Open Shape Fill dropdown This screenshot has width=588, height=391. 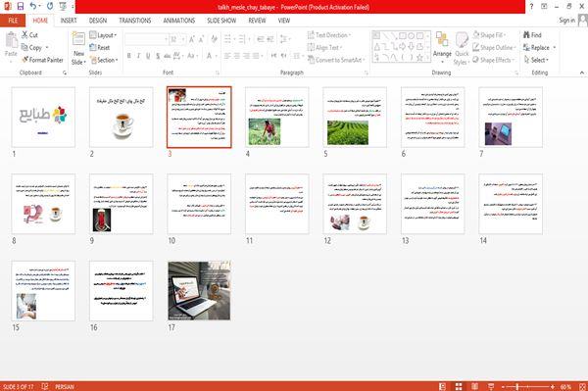pyautogui.click(x=489, y=35)
